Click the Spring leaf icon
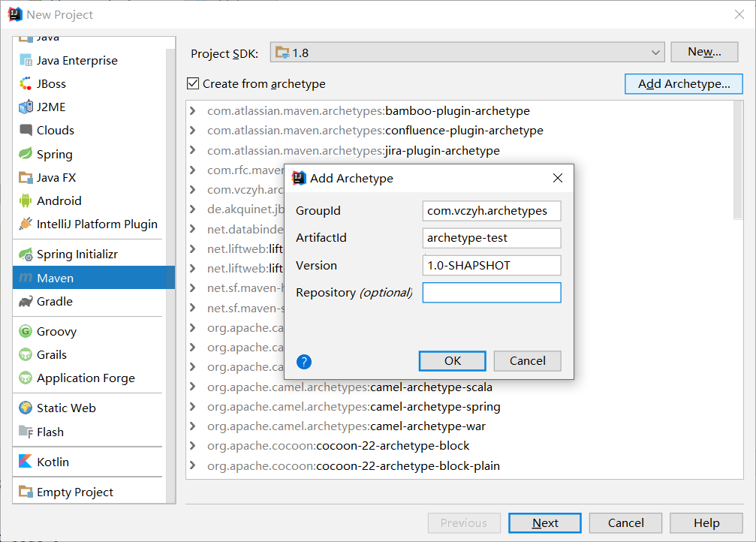This screenshot has height=542, width=756. (26, 154)
